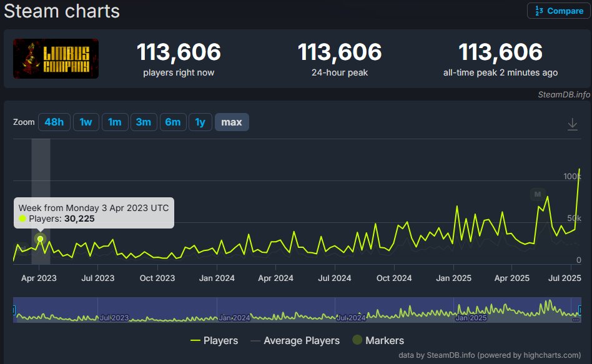Toggle the Markers series in legend
Viewport: 592px width, 364px height.
click(378, 341)
